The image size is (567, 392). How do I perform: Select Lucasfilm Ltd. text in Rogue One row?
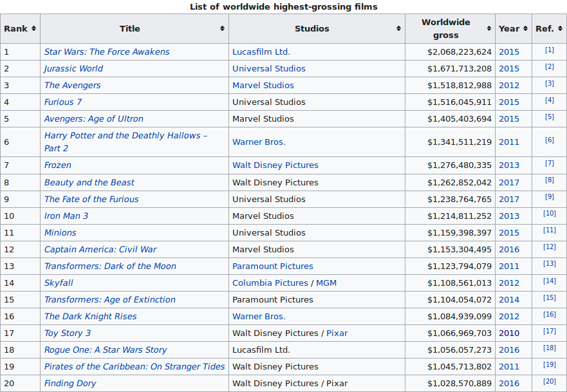(261, 350)
